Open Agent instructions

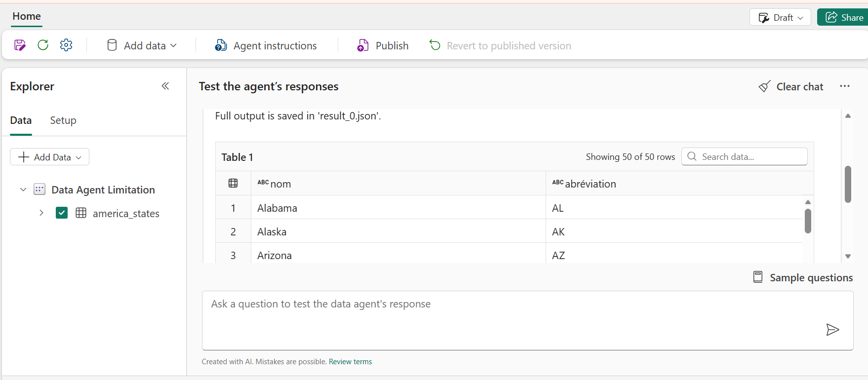[x=266, y=45]
